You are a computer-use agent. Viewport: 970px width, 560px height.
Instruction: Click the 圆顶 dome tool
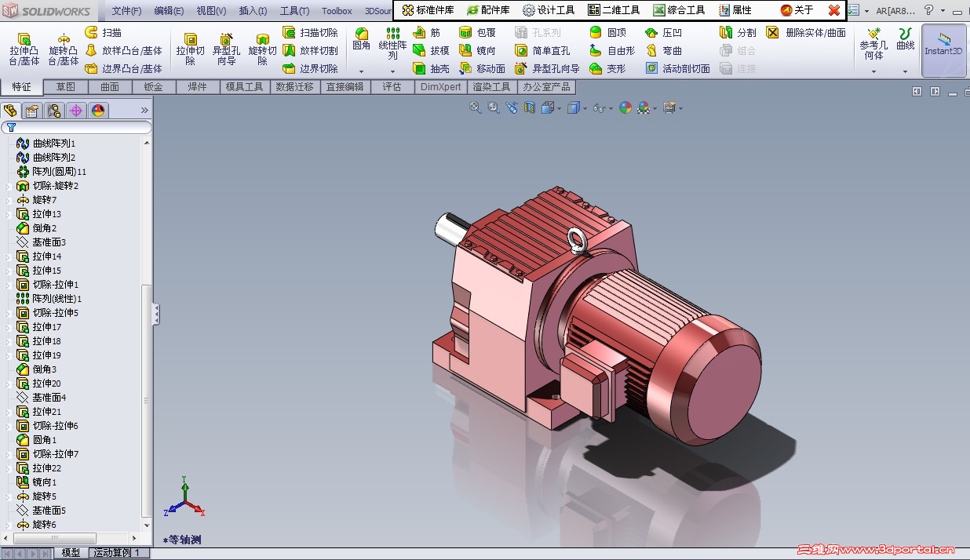click(x=607, y=33)
